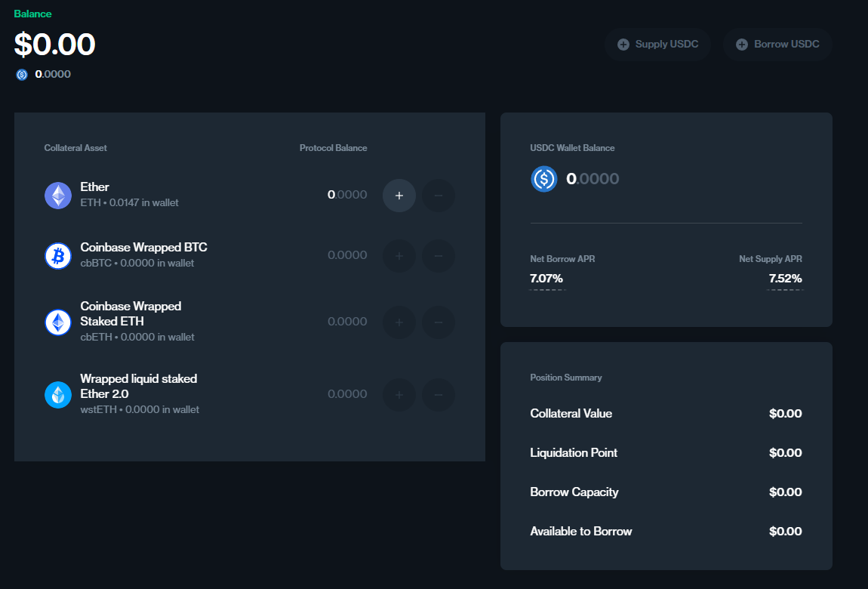Click the Supply USDC button

pyautogui.click(x=657, y=45)
